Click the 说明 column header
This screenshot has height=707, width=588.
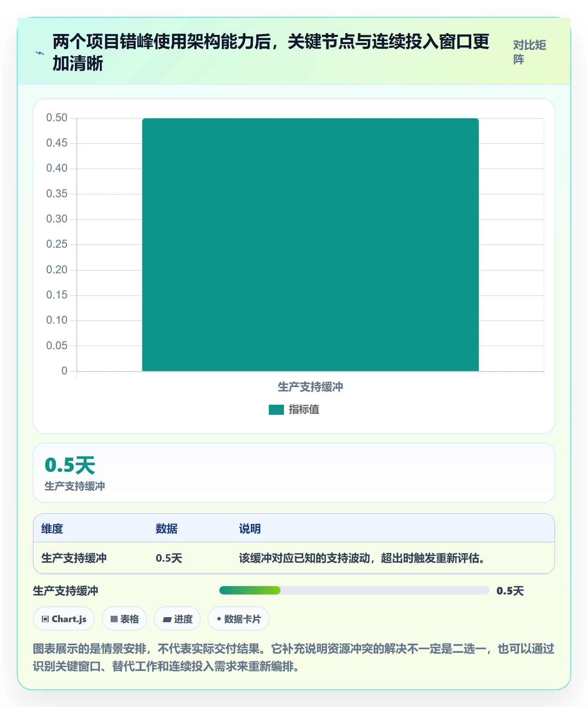click(x=250, y=529)
